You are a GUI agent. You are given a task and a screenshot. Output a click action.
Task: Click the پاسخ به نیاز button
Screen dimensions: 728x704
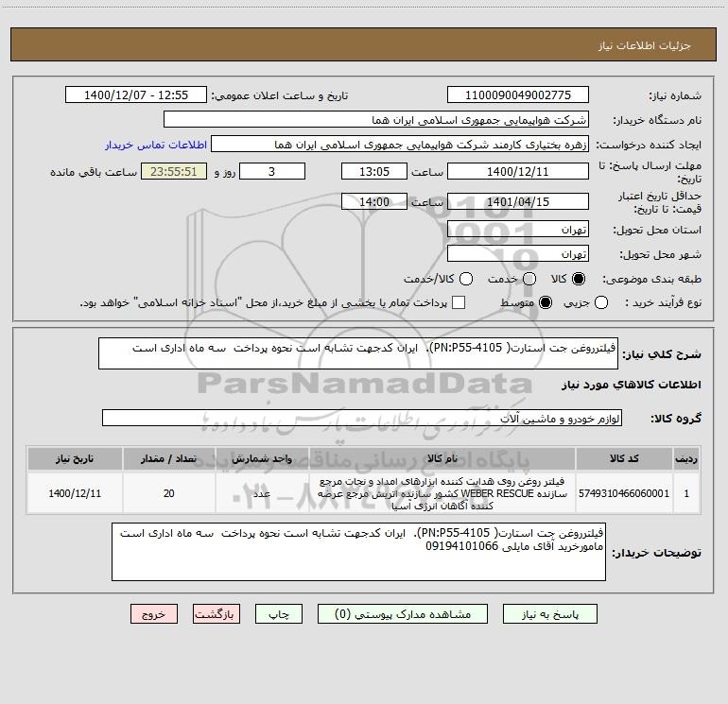click(x=549, y=614)
